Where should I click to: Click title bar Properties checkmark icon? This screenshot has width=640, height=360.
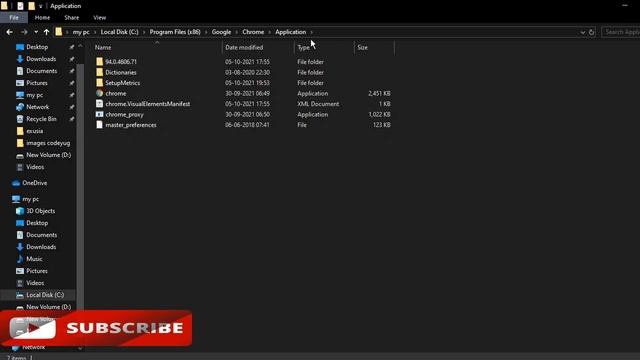click(x=20, y=6)
